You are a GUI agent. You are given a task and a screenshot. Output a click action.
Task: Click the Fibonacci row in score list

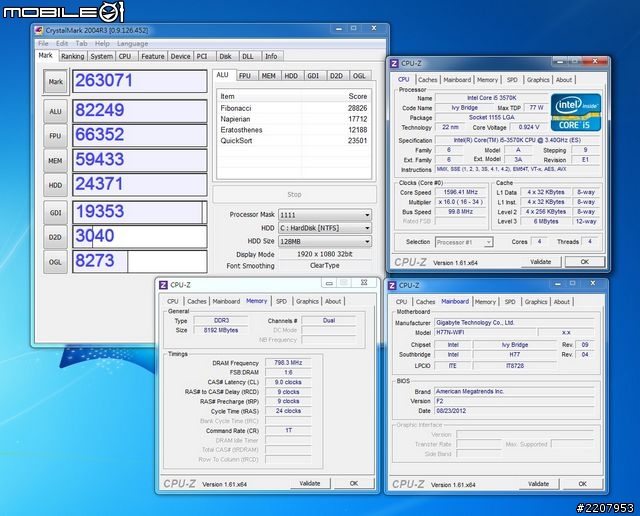click(294, 108)
